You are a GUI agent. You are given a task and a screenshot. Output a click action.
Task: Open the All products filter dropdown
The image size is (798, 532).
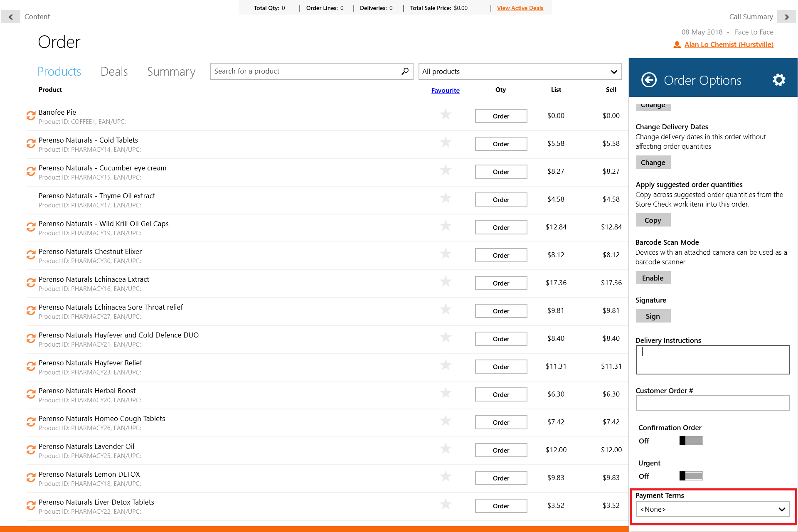520,71
